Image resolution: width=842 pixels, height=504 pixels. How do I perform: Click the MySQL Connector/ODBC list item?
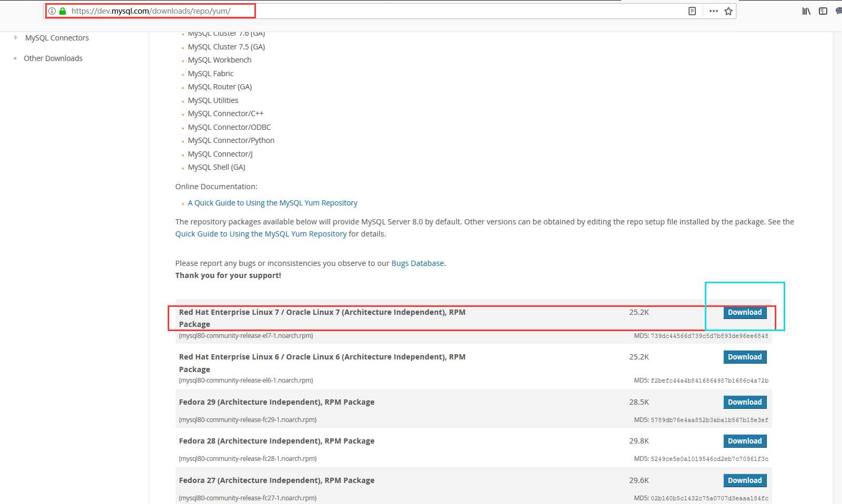click(229, 127)
